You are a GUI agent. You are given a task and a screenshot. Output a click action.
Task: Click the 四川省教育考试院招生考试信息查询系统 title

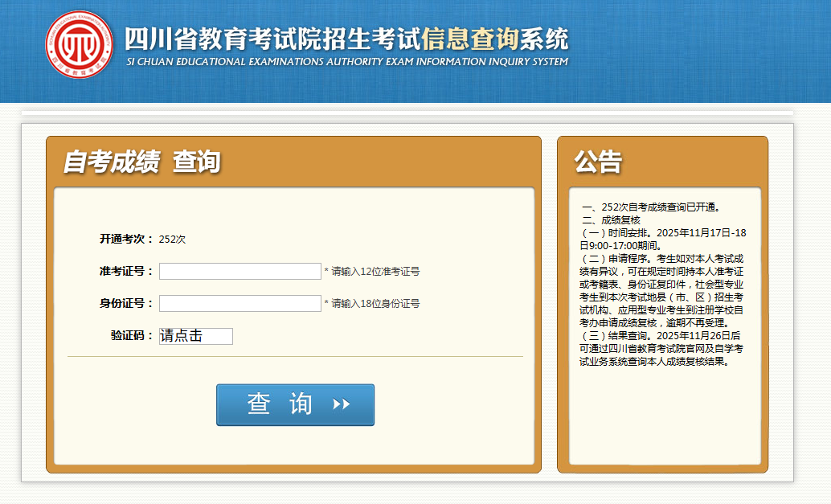[346, 39]
